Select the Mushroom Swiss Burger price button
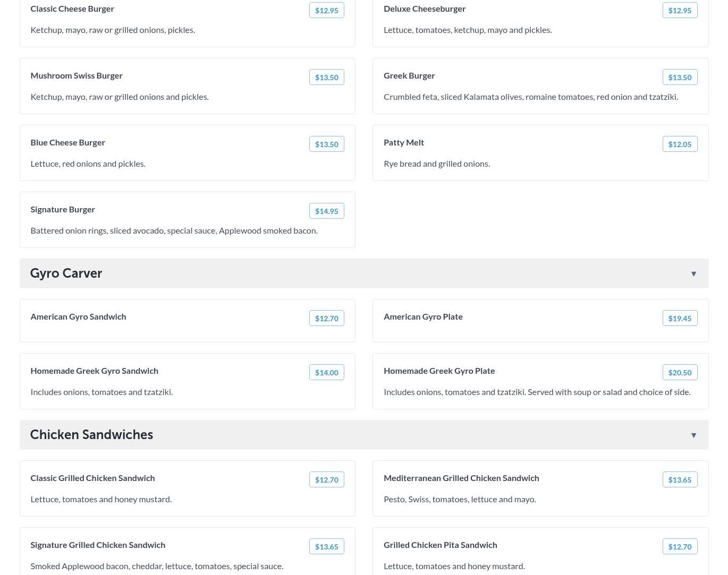This screenshot has width=728, height=575. (326, 77)
